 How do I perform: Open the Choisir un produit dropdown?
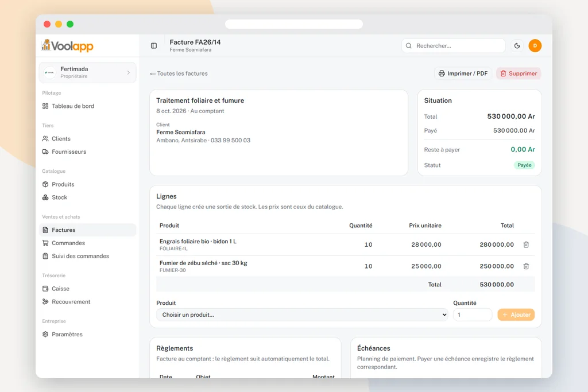click(x=302, y=315)
